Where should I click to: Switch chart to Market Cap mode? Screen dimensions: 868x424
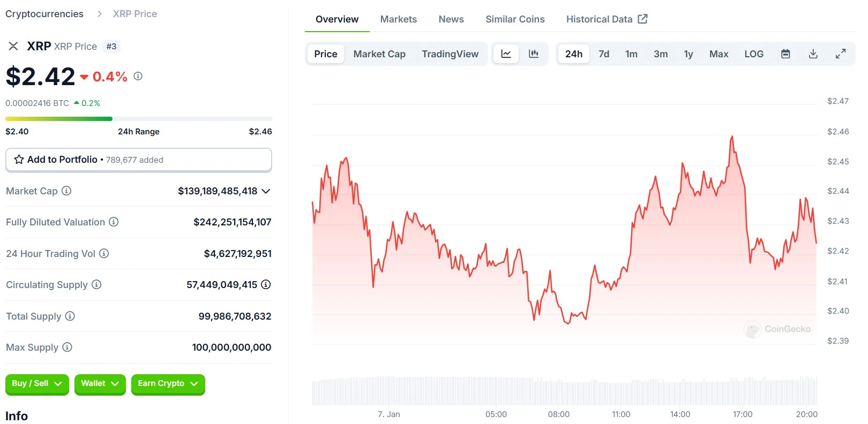[x=379, y=54]
